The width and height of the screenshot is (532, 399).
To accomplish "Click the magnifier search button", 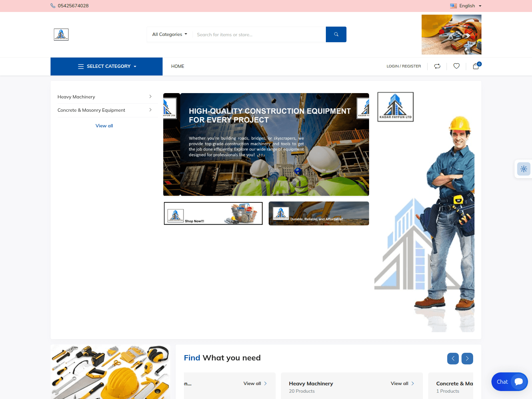I will tap(336, 34).
